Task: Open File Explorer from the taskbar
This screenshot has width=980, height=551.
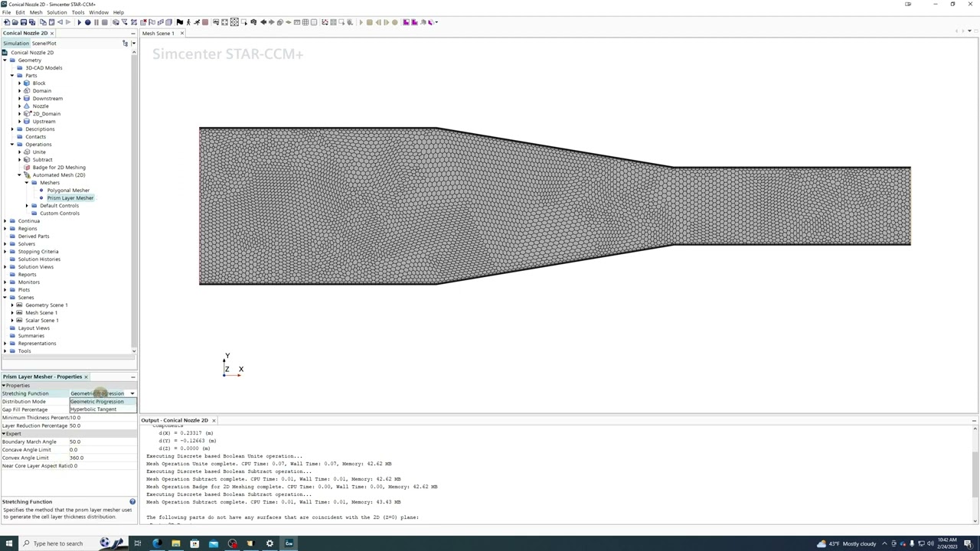Action: click(x=175, y=543)
